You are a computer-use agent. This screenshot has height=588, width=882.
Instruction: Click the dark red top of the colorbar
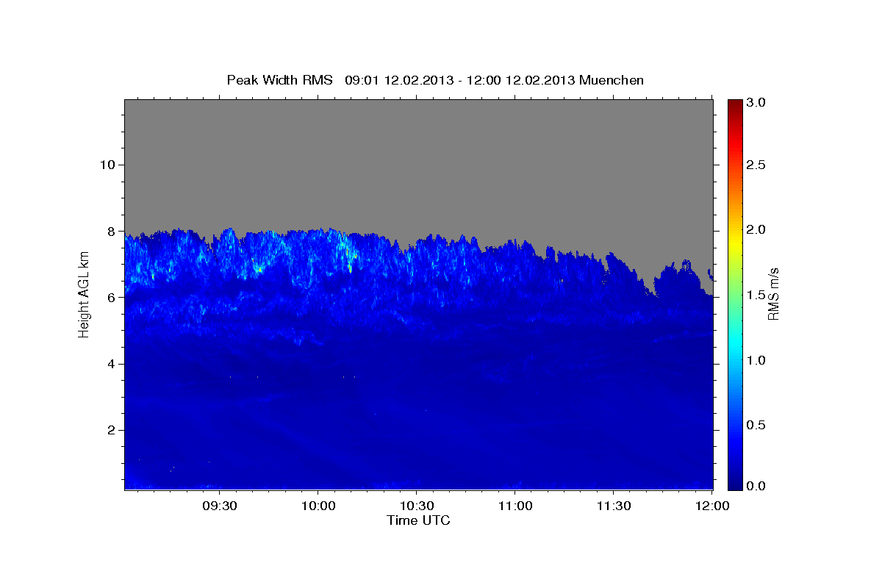(x=734, y=104)
